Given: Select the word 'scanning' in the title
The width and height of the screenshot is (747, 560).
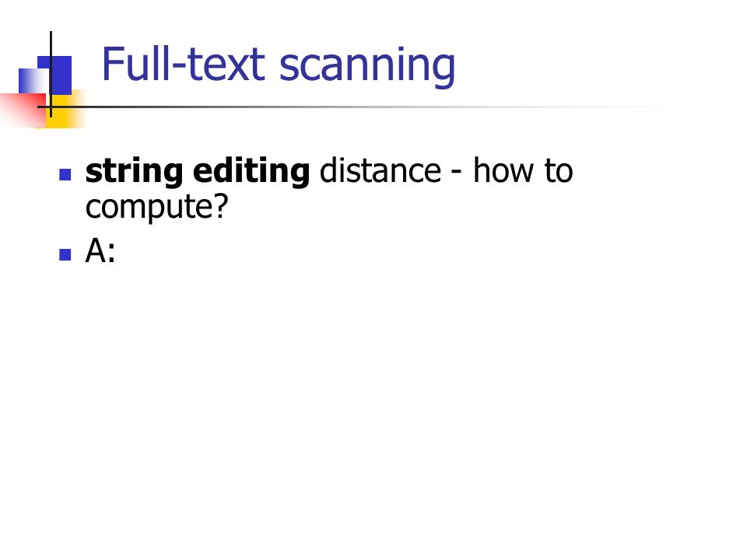Looking at the screenshot, I should [367, 68].
